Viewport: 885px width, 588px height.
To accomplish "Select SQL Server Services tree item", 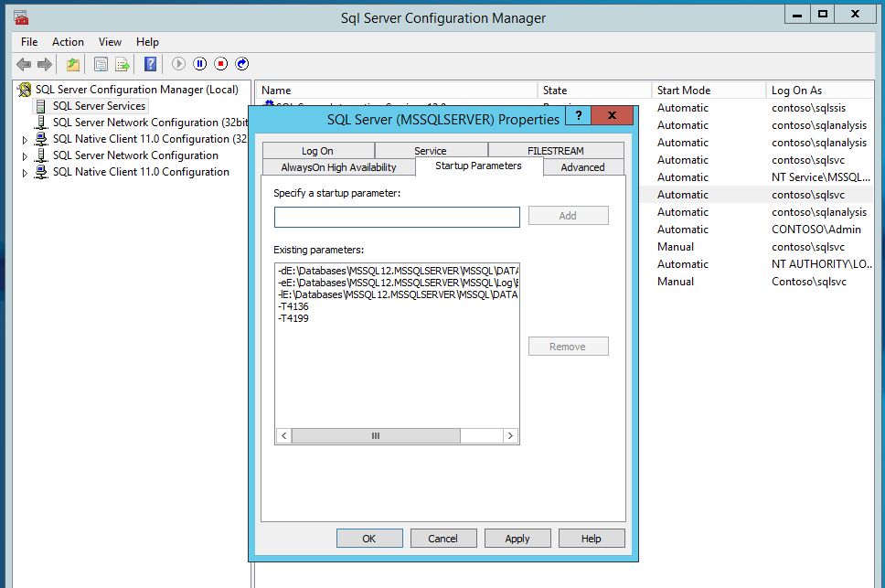I will coord(100,106).
